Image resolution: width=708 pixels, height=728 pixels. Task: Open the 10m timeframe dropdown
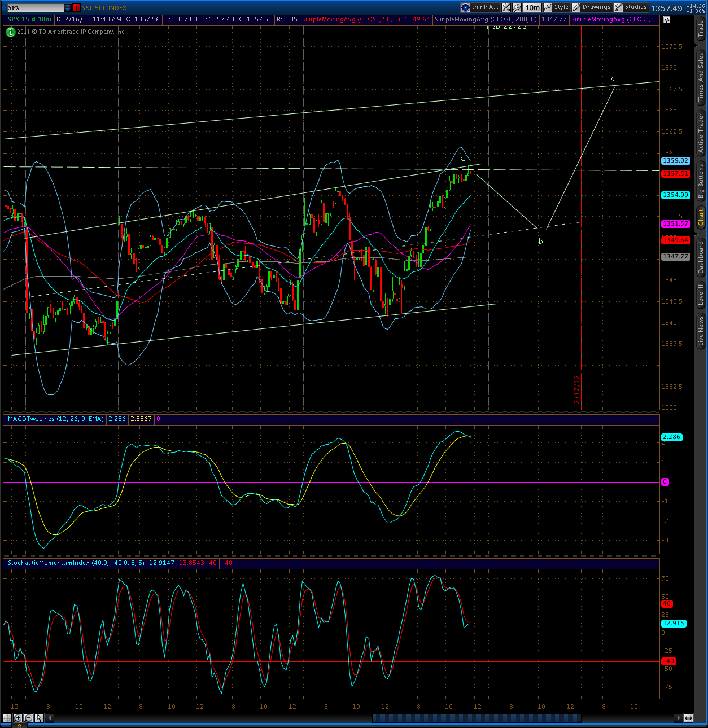coord(532,7)
